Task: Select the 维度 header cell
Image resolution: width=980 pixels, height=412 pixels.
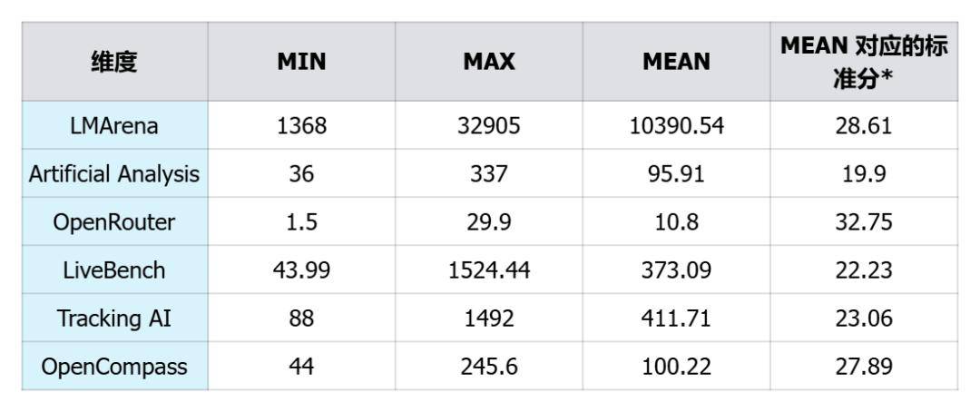Action: [114, 62]
